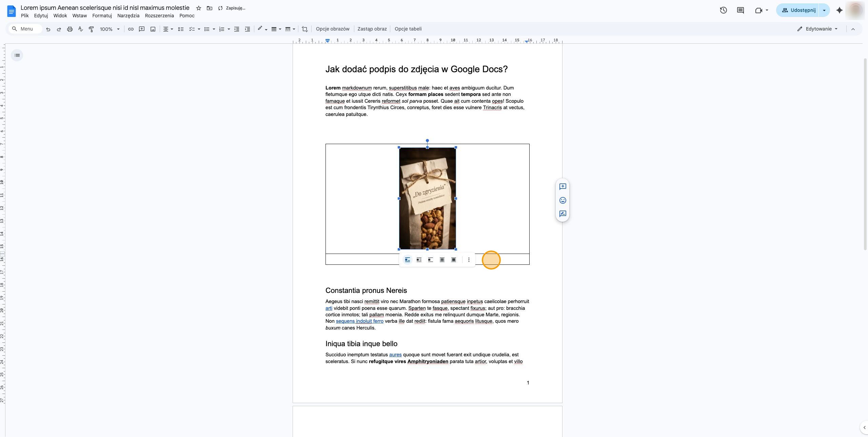Place image in front of text
The height and width of the screenshot is (437, 868).
(x=454, y=260)
